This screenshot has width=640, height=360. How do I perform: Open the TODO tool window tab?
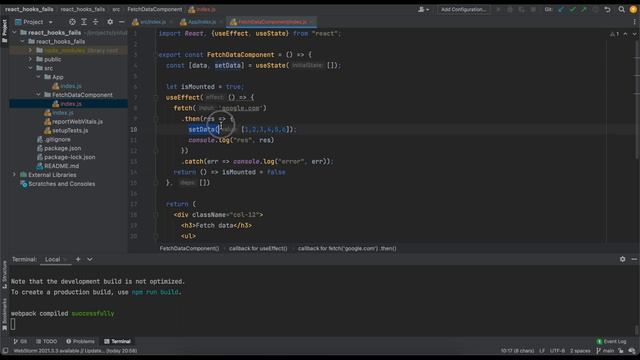[x=47, y=342]
